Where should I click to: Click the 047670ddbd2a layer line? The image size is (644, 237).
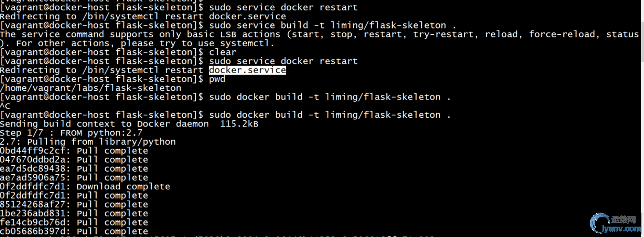(x=74, y=160)
